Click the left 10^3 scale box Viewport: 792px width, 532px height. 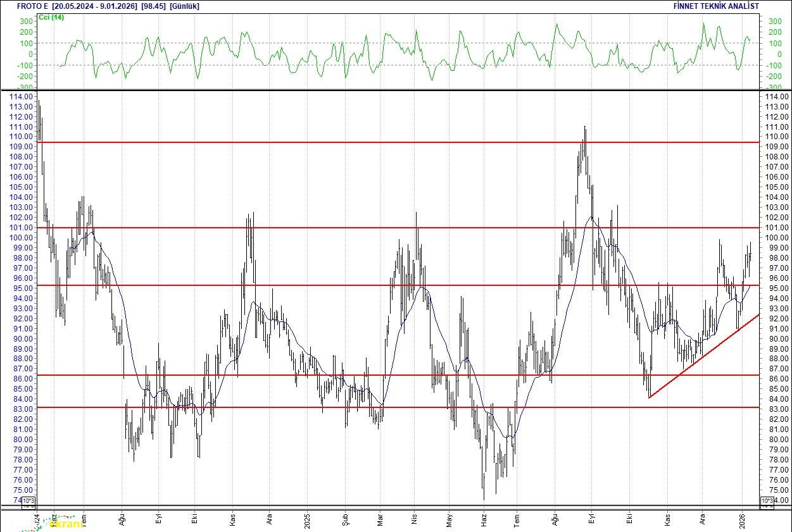[29, 502]
